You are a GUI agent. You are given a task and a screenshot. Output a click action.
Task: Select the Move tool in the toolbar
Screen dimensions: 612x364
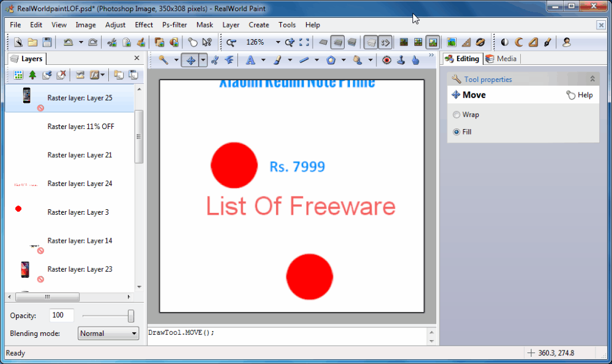(x=190, y=60)
